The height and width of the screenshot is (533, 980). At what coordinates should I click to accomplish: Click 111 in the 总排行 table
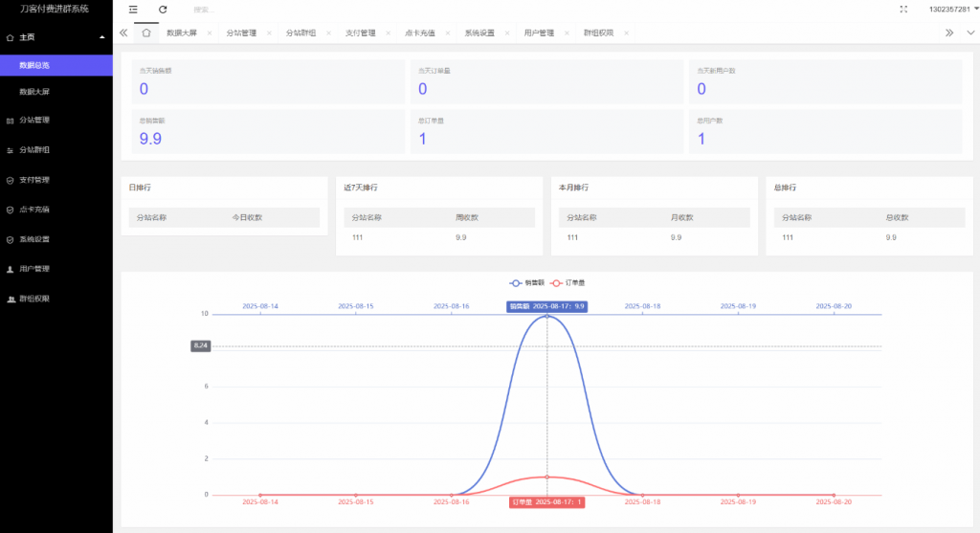[788, 237]
